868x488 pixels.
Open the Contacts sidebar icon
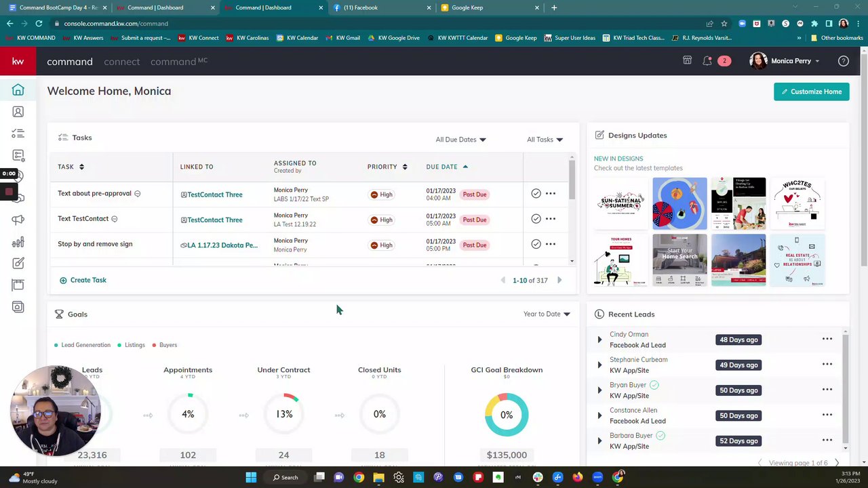point(18,112)
